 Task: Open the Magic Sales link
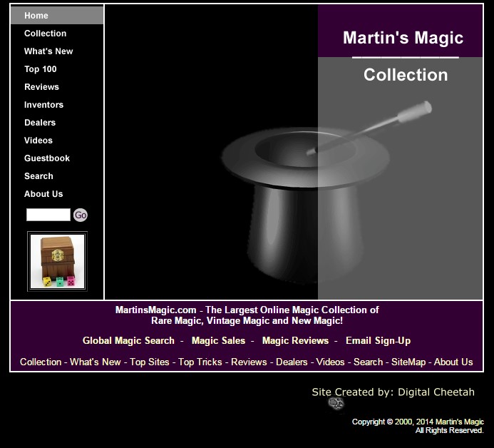click(218, 340)
